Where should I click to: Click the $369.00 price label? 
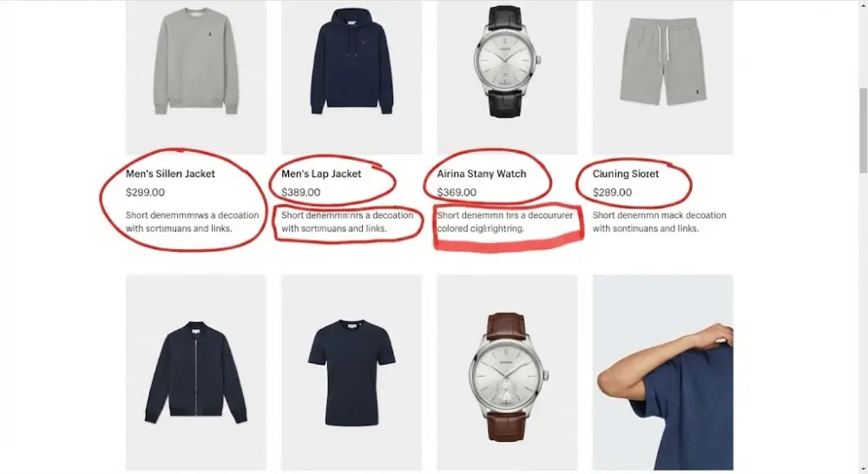coord(457,193)
